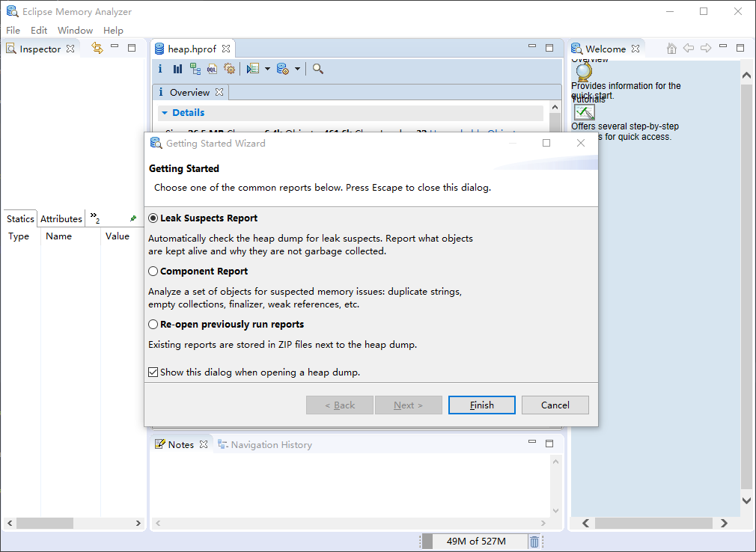Click the Welcome view scroll-up arrow

point(746,76)
